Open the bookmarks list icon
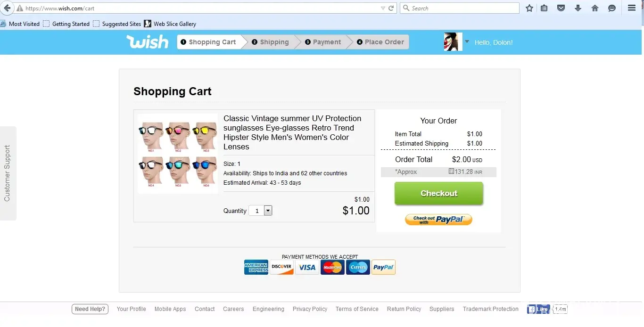Screen dimensions: 644x327 (x=544, y=8)
